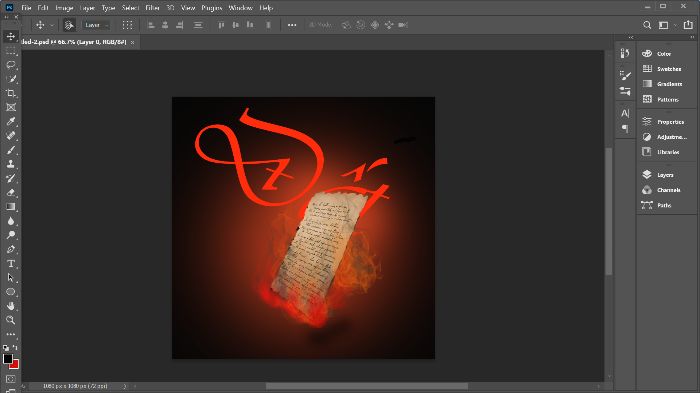Select the Clone Stamp tool
Screen dimensions: 700x393
click(11, 164)
